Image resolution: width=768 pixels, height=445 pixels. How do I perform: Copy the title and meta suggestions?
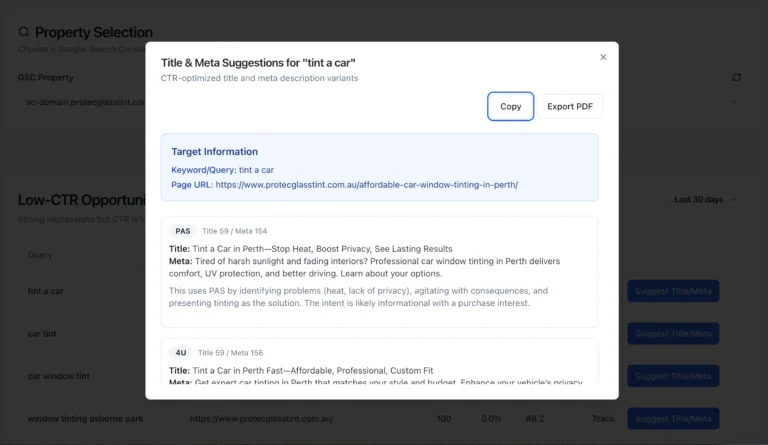click(510, 107)
